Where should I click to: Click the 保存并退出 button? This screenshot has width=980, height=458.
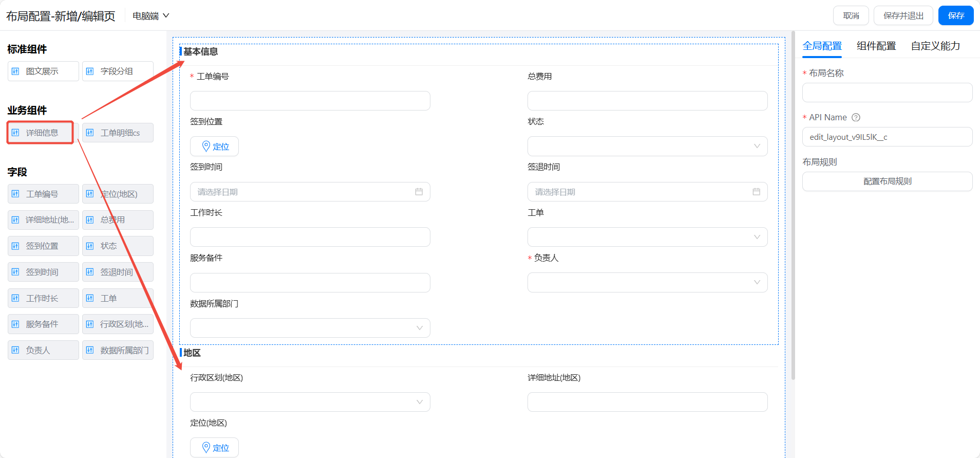tap(903, 15)
